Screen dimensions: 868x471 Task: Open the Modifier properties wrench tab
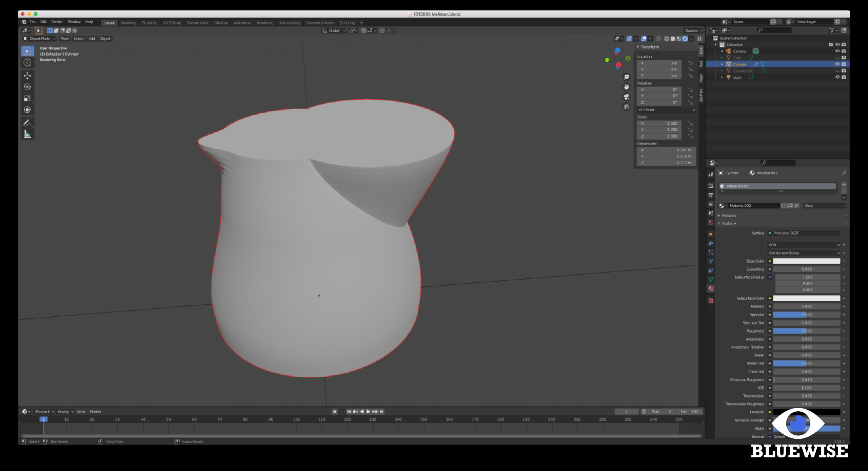(x=711, y=243)
